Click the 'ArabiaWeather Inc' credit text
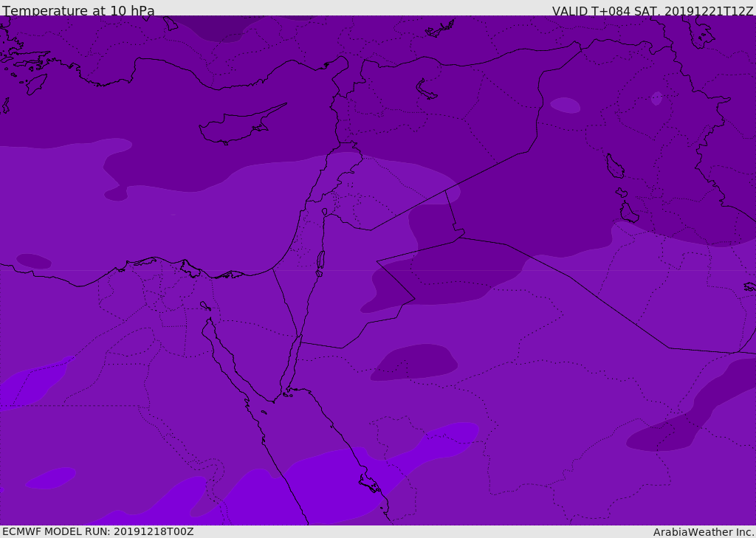The height and width of the screenshot is (538, 756). click(x=704, y=532)
